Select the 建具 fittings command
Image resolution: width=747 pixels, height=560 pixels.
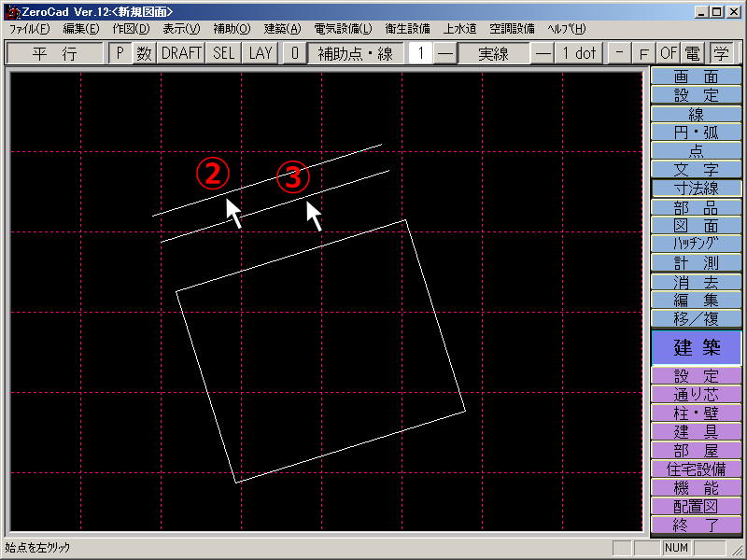tap(696, 431)
